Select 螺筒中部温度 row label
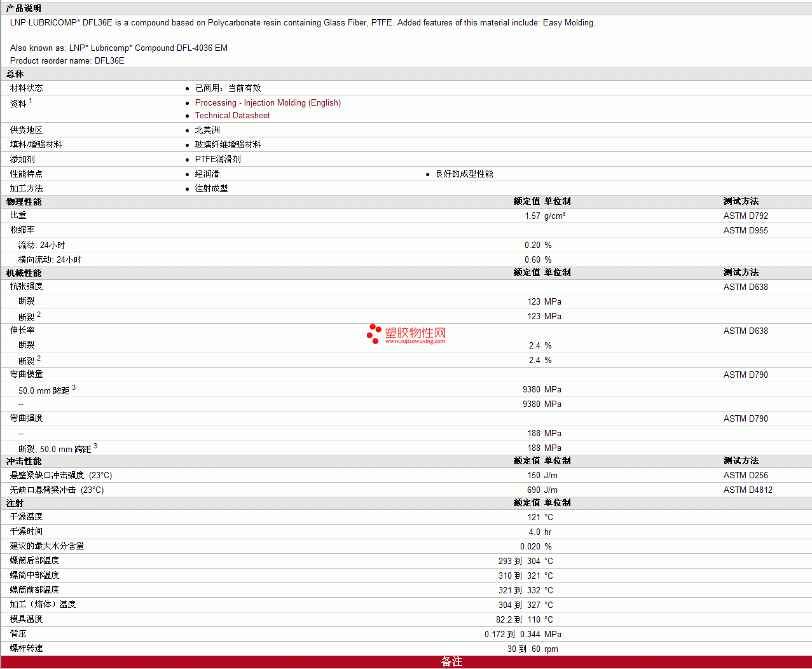Screen dimensions: 812x669 (34, 576)
